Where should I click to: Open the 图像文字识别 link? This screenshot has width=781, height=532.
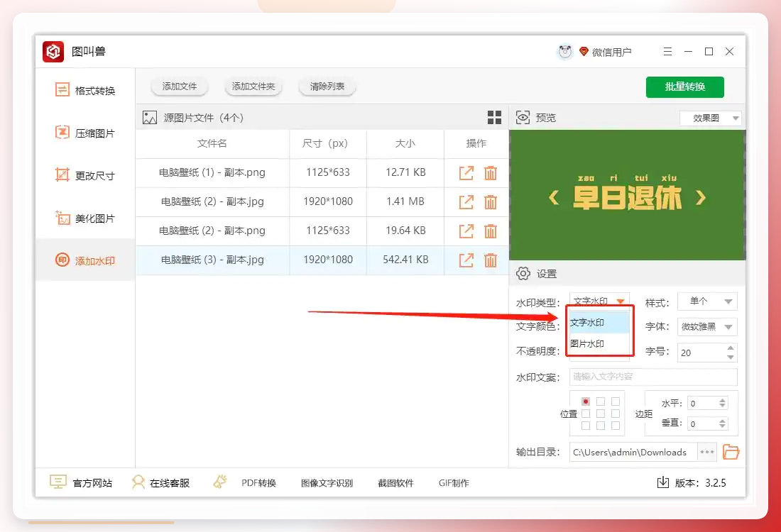point(327,483)
